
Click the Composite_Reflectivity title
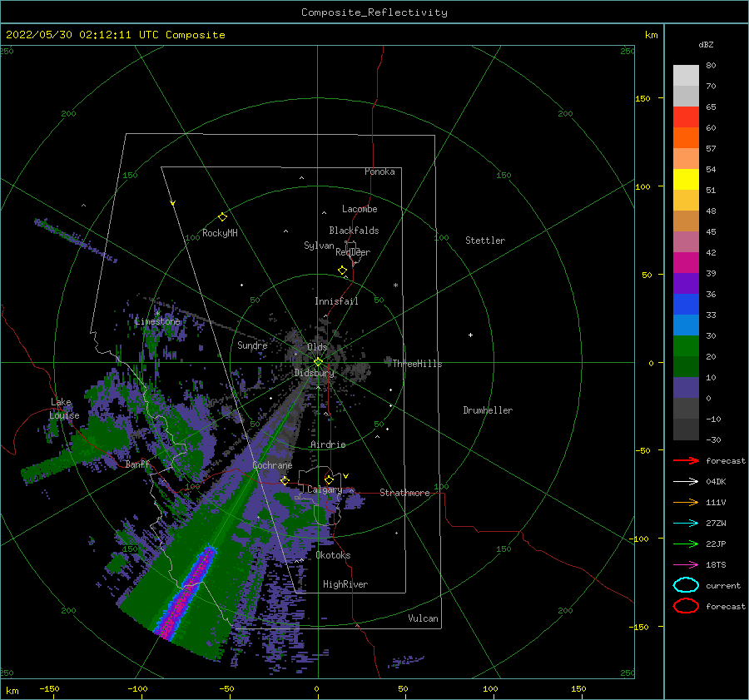(x=374, y=12)
